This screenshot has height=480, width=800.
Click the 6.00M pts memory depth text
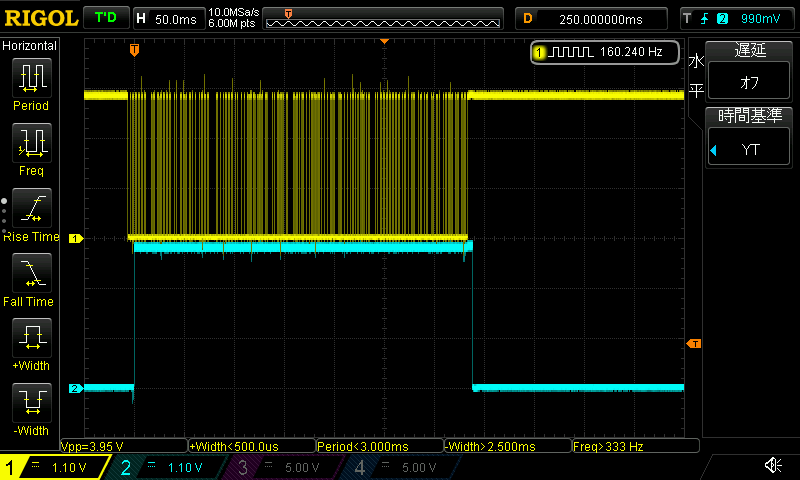(x=232, y=23)
